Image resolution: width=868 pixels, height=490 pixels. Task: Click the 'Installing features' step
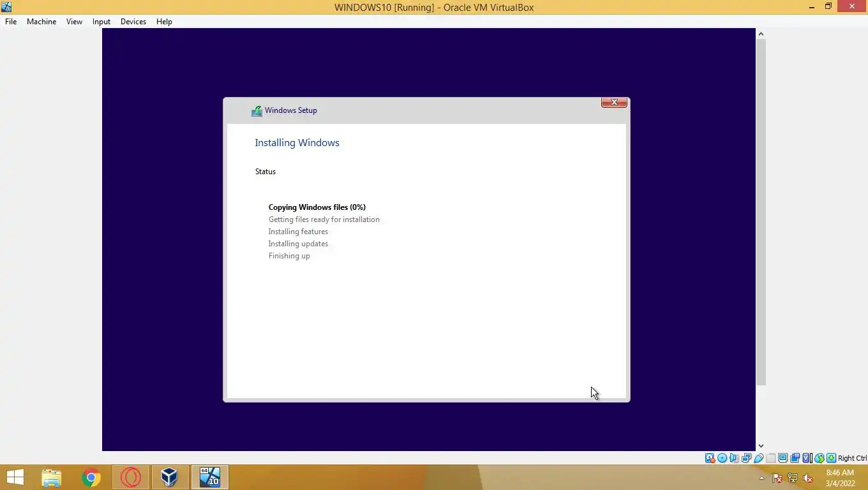pyautogui.click(x=298, y=232)
